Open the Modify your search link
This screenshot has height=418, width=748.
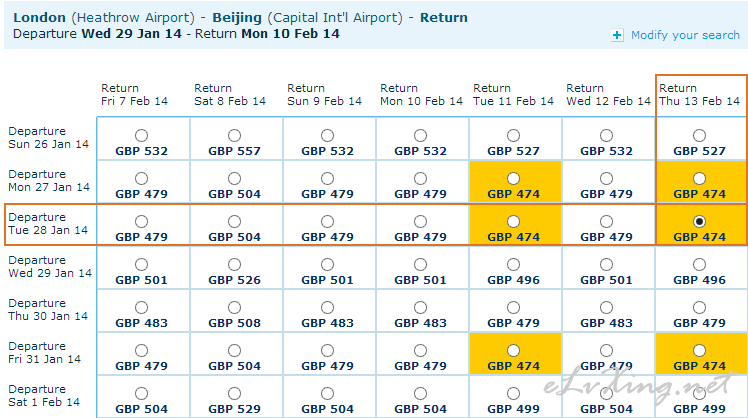[685, 35]
